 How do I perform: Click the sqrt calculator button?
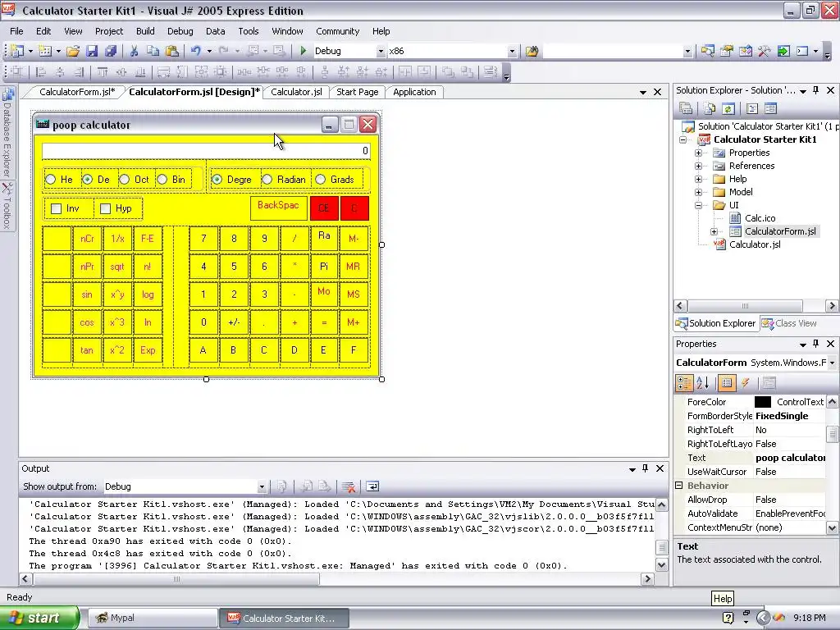[x=116, y=267]
